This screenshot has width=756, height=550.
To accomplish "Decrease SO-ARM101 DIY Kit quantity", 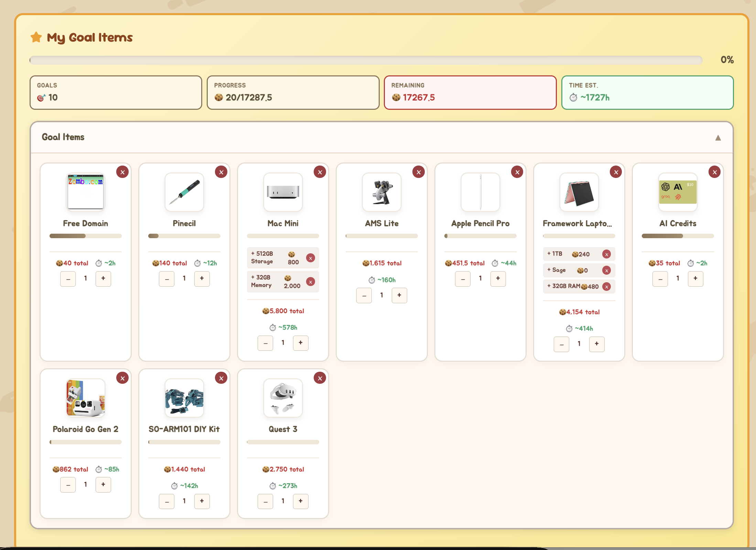I will [167, 501].
